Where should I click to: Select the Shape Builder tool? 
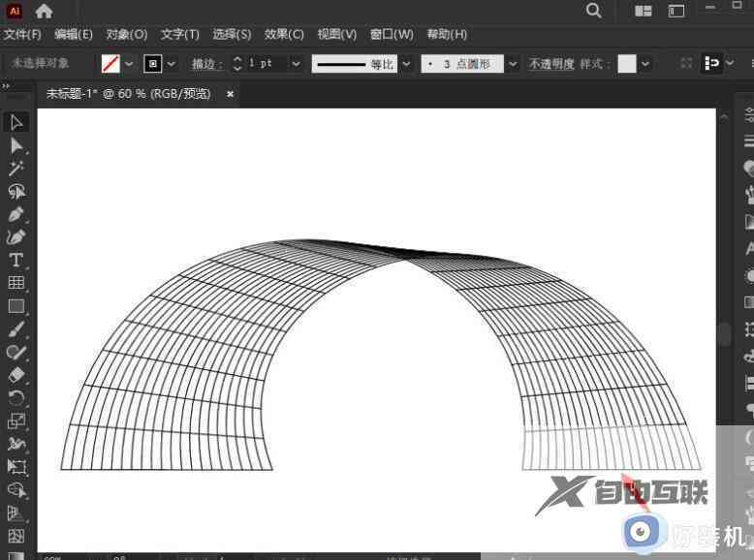[x=16, y=490]
